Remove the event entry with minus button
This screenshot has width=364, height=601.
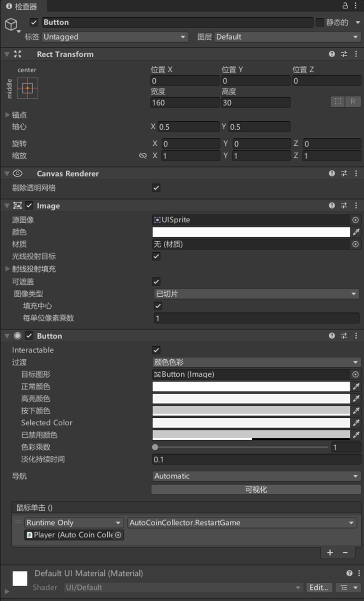pos(345,553)
